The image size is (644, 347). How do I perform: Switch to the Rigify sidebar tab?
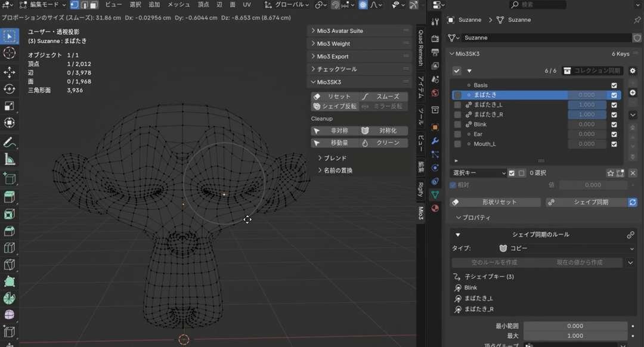pyautogui.click(x=420, y=190)
